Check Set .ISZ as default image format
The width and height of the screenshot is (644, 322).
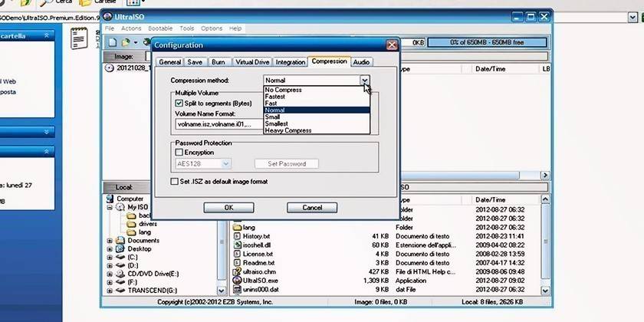[x=174, y=182]
